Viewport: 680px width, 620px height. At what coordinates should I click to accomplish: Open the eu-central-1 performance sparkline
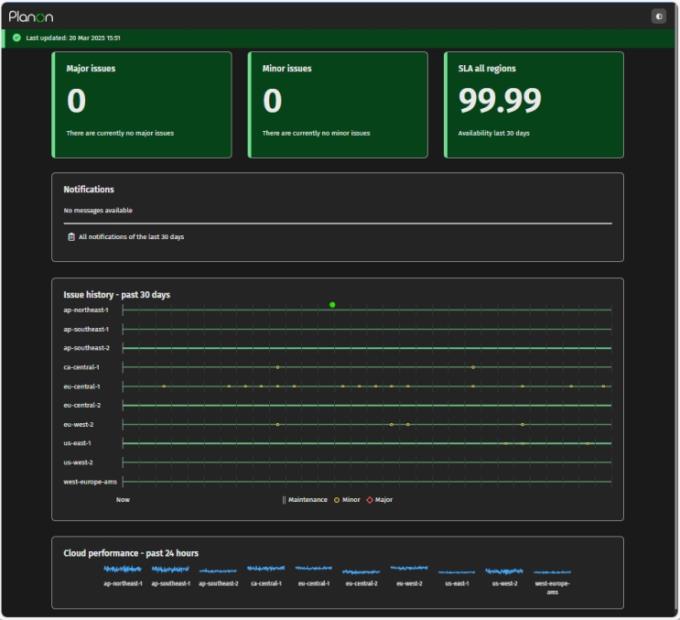[x=314, y=568]
